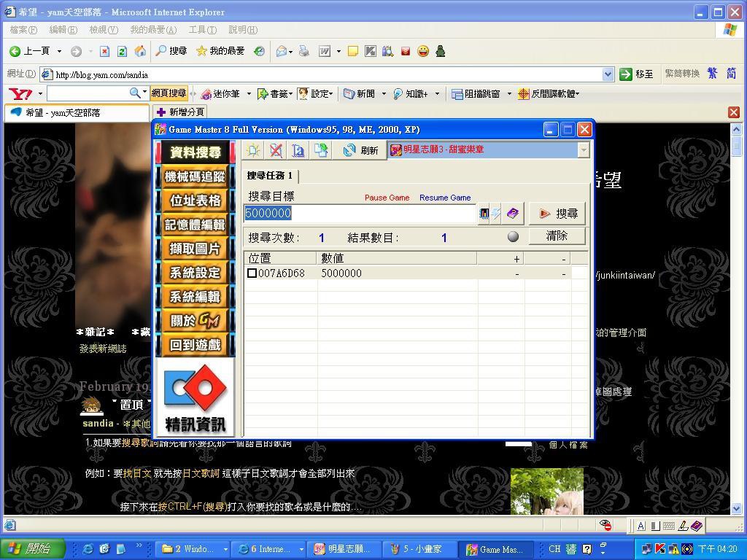Click the IE Print icon
The height and width of the screenshot is (560, 747).
coord(304,51)
